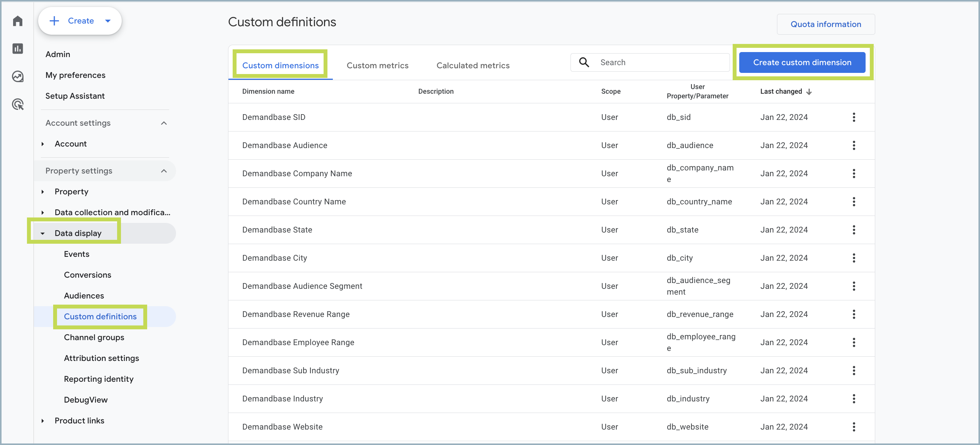Click the Dimension name column header

point(268,92)
